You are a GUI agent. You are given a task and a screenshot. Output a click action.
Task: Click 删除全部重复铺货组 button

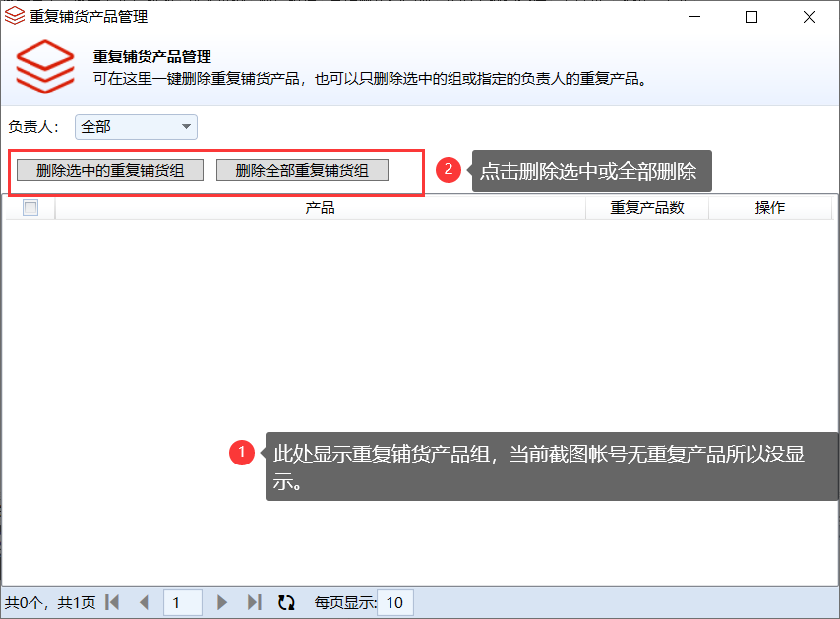(x=302, y=170)
